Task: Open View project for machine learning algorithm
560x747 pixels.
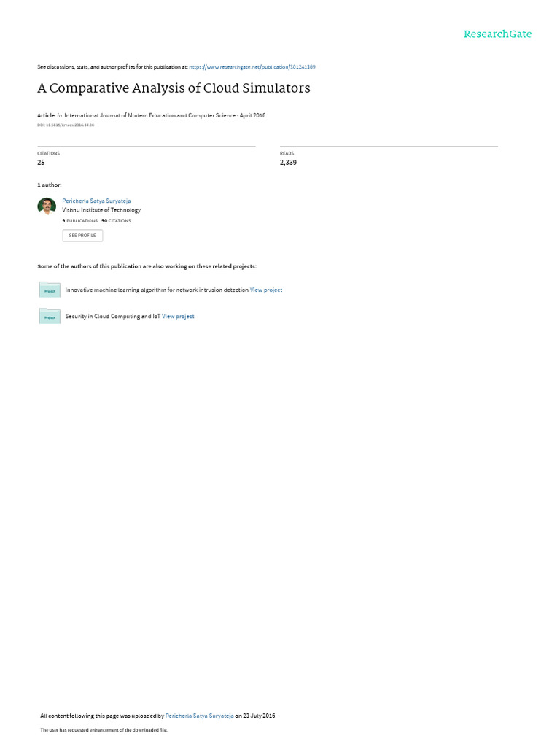Action: pyautogui.click(x=266, y=290)
